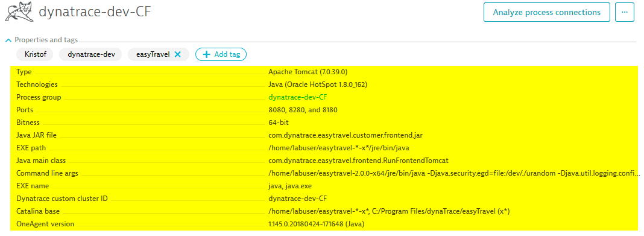The image size is (644, 236).
Task: Click the Catalina base label
Action: [x=38, y=211]
